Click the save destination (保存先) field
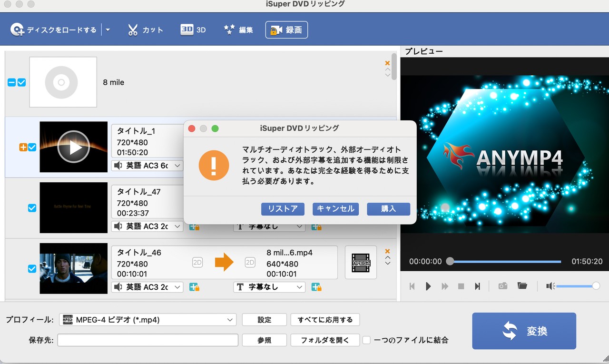The width and height of the screenshot is (609, 364). click(x=148, y=340)
